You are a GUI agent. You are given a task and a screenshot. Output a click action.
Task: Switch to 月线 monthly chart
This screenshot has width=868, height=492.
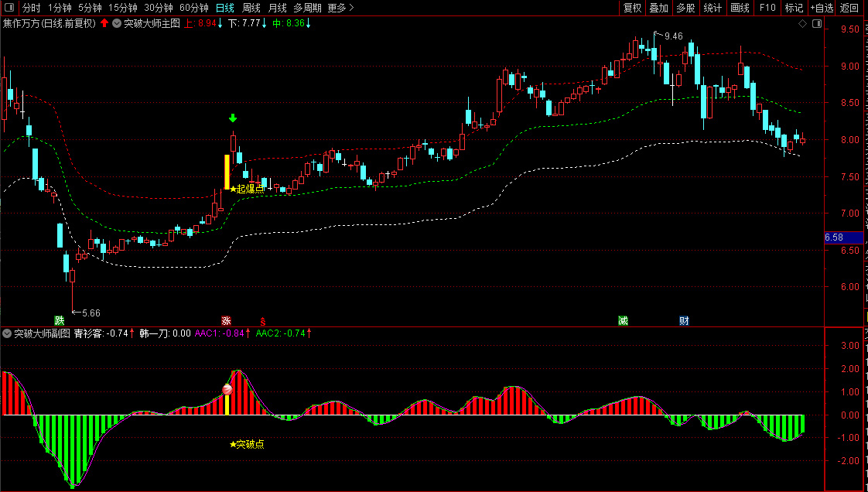pyautogui.click(x=277, y=8)
